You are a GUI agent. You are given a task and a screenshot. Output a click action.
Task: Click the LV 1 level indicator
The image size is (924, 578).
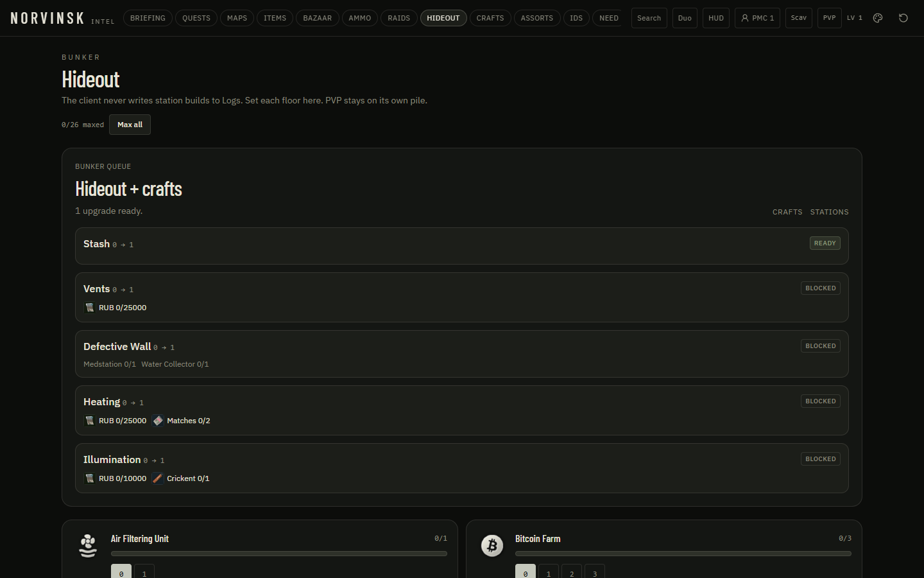[x=855, y=18]
